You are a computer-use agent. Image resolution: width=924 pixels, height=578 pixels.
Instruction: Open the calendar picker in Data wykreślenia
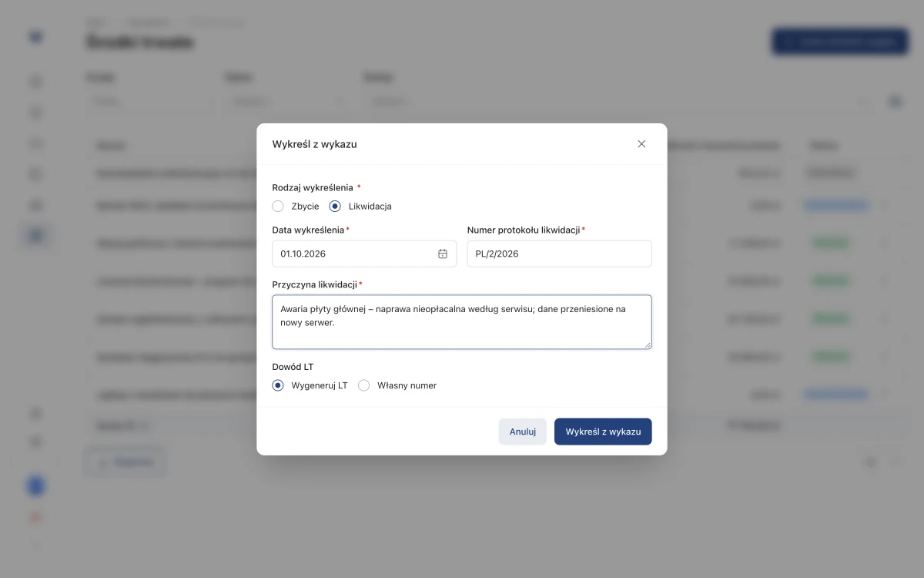click(x=443, y=254)
